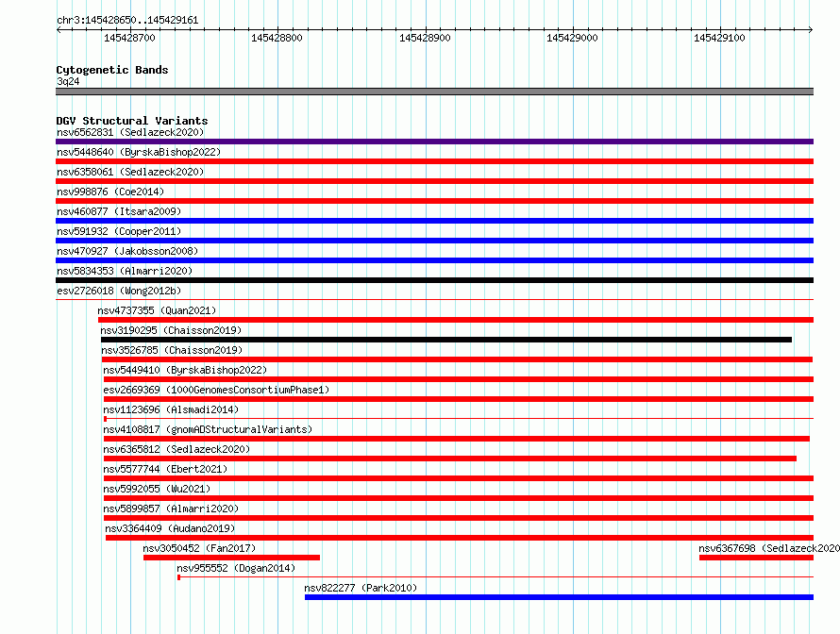
Task: Open the nsv6365812 (Sedlazeck2020) label
Action: point(176,449)
